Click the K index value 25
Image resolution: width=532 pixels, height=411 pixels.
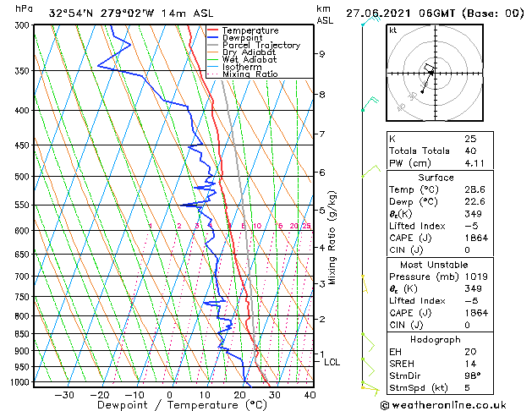(470, 139)
